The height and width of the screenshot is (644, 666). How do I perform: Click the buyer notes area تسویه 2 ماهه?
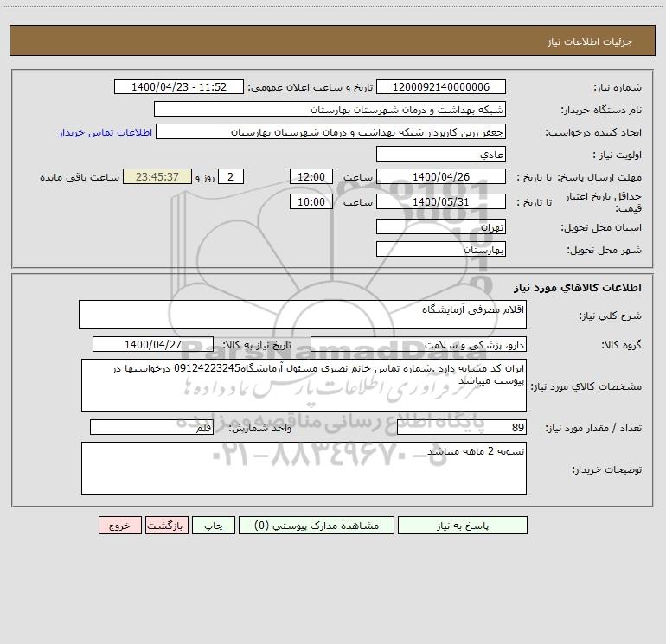[304, 469]
